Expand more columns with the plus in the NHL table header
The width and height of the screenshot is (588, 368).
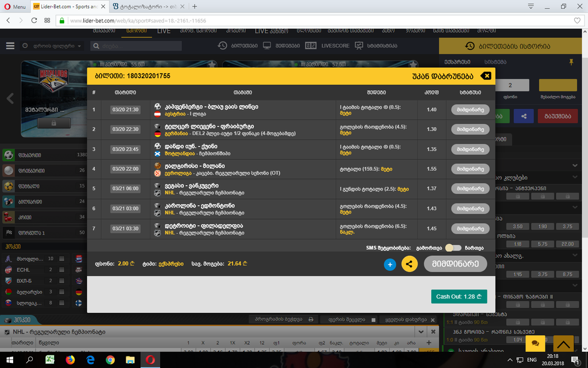pyautogui.click(x=428, y=343)
